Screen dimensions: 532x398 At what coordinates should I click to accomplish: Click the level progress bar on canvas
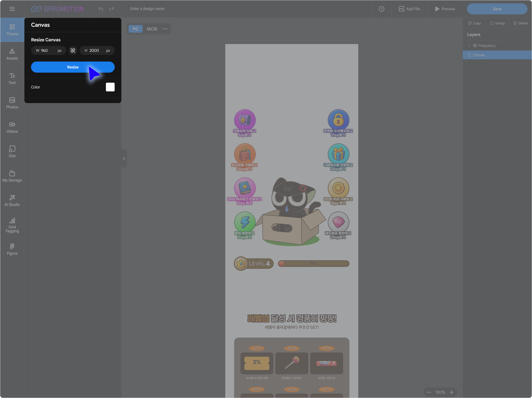click(x=314, y=264)
